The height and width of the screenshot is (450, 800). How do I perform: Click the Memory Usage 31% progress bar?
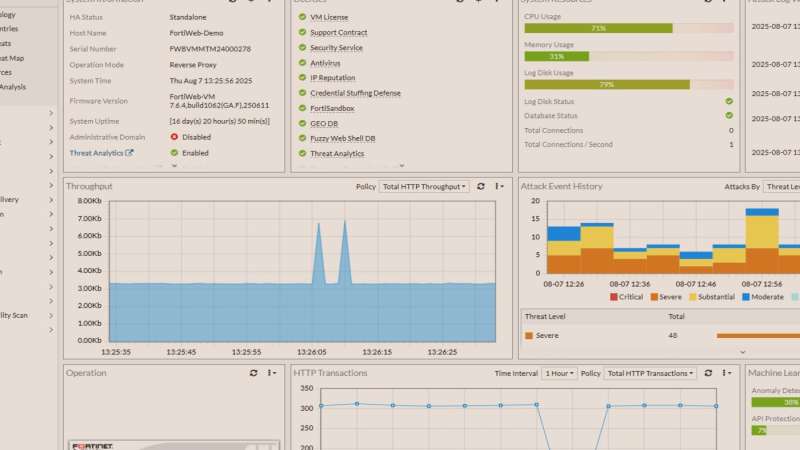[629, 56]
